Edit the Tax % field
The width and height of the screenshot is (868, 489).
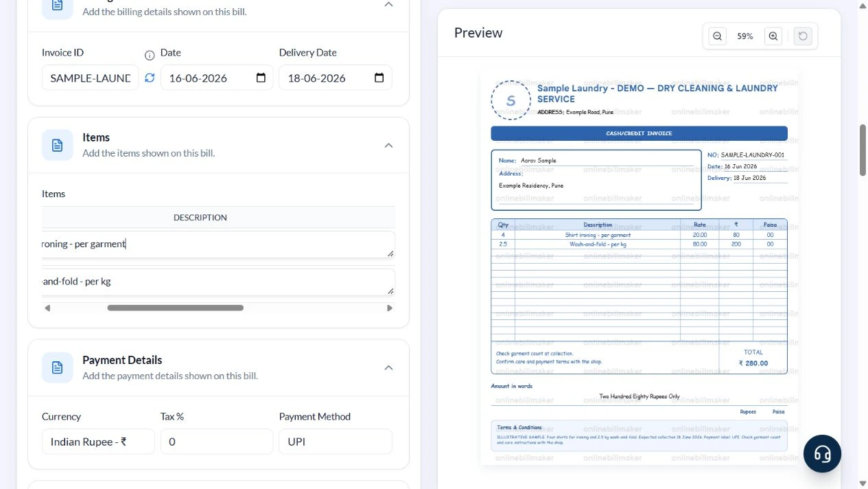pyautogui.click(x=217, y=442)
